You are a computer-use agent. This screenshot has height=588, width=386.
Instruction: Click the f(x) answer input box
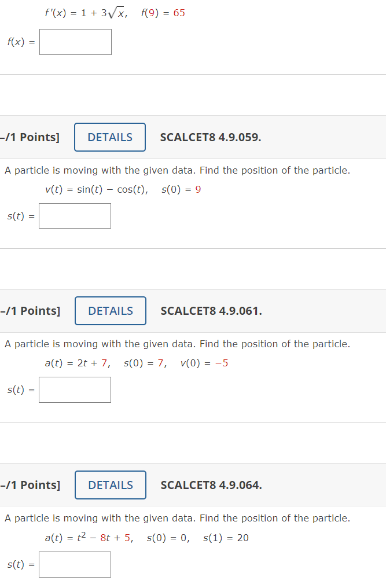point(75,42)
